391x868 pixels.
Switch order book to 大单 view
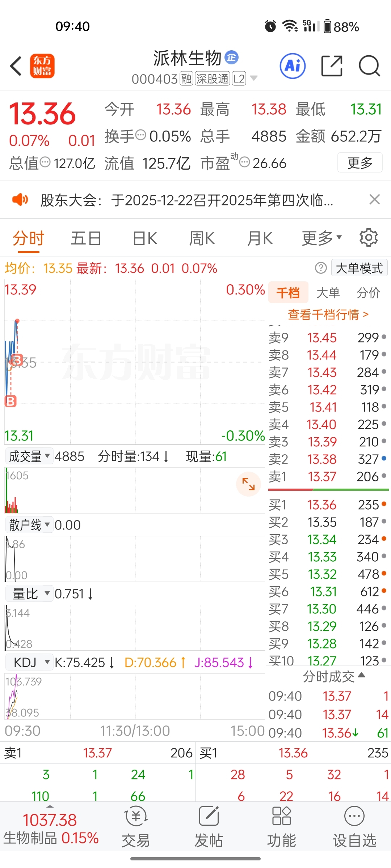click(328, 293)
